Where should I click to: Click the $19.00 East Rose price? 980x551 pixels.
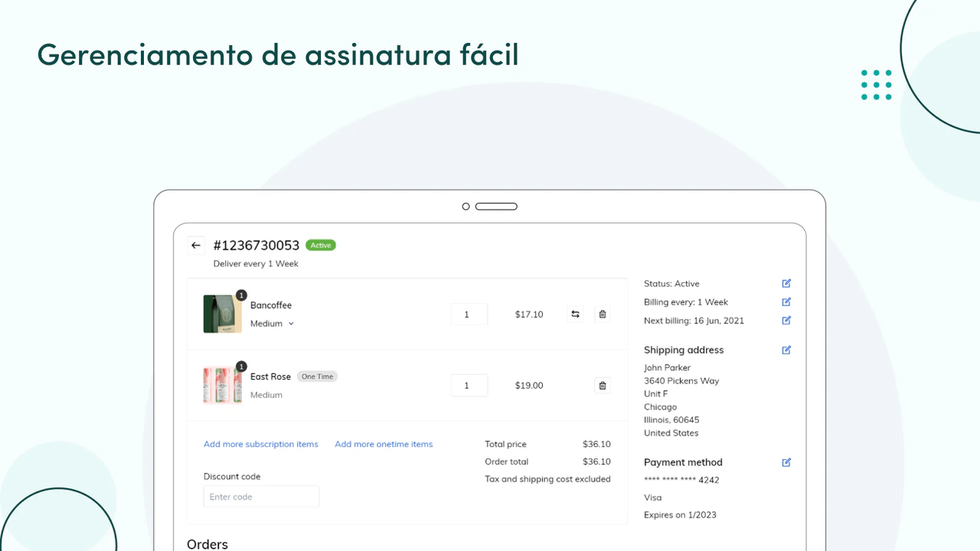point(529,385)
